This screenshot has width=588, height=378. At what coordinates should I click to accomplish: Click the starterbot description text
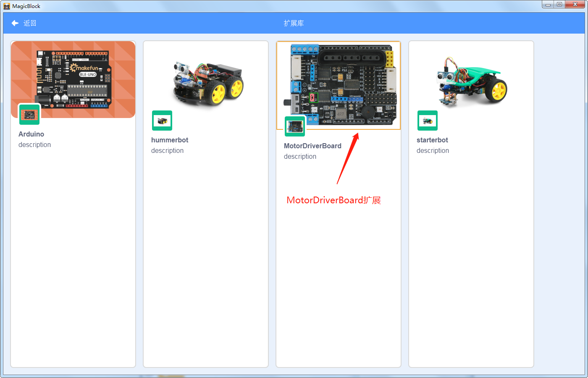(x=433, y=150)
